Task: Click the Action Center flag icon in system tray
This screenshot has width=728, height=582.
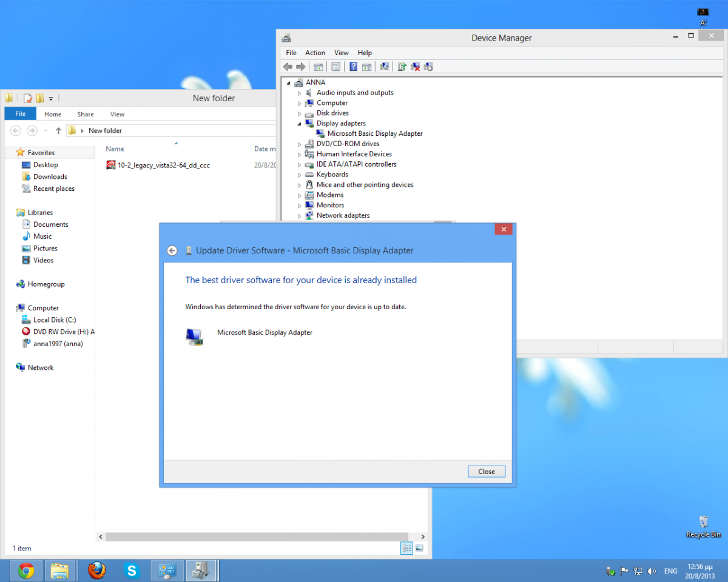Action: coord(624,571)
